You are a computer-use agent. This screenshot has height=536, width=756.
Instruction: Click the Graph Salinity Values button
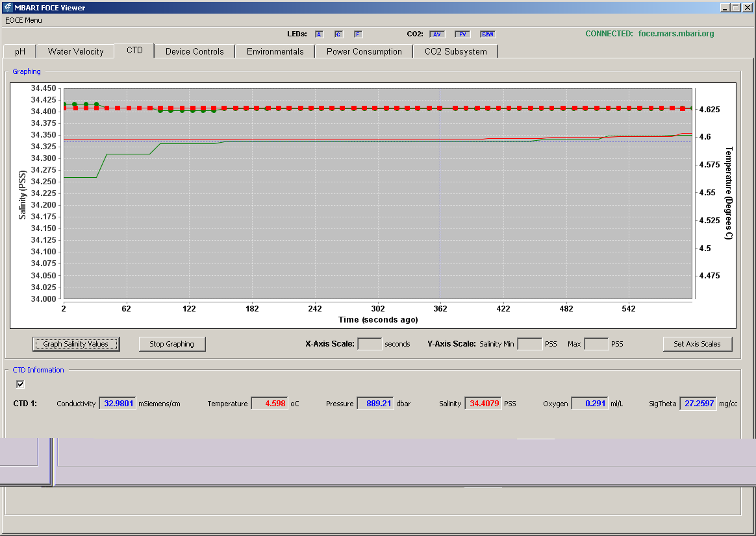coord(76,344)
